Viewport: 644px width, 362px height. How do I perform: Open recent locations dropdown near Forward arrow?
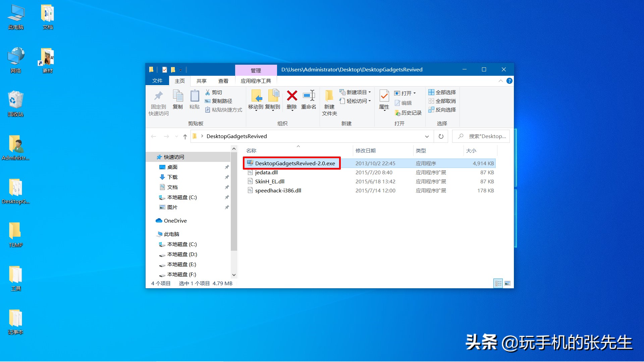tap(176, 136)
